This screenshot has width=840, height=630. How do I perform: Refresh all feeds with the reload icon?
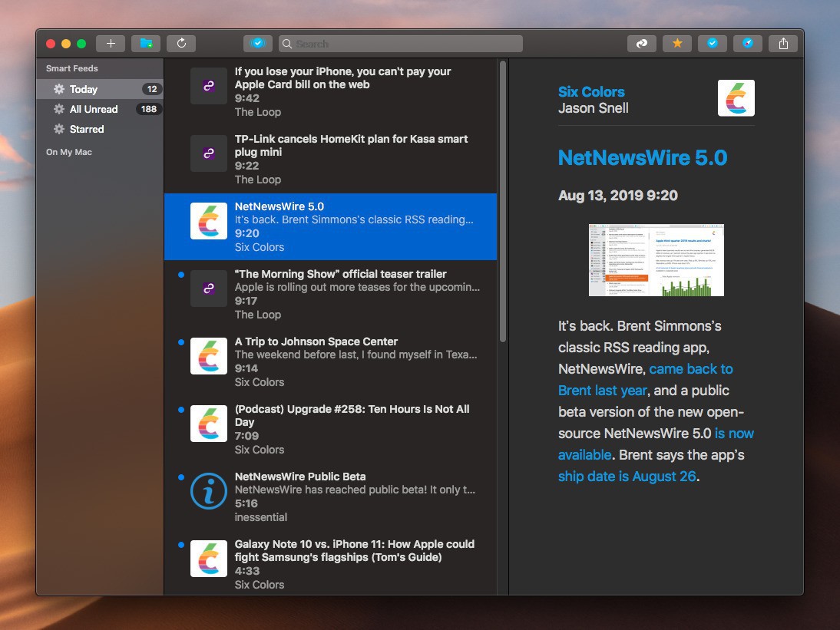[x=181, y=44]
